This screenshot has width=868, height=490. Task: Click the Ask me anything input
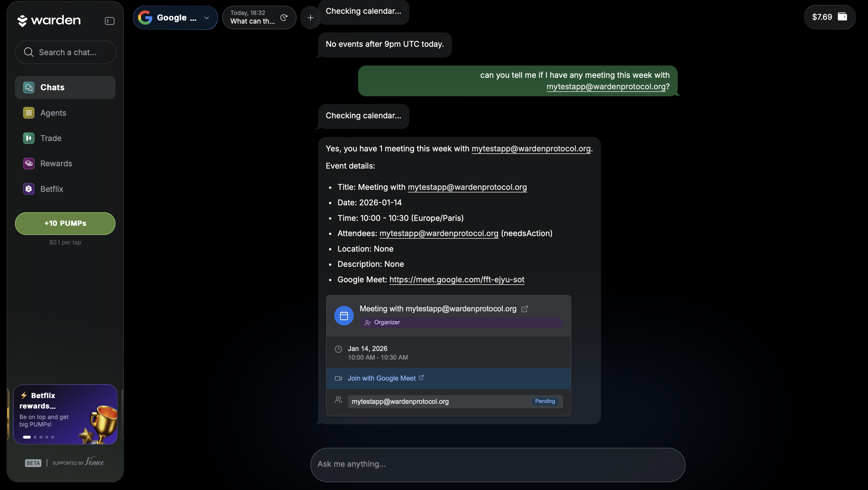click(x=497, y=464)
